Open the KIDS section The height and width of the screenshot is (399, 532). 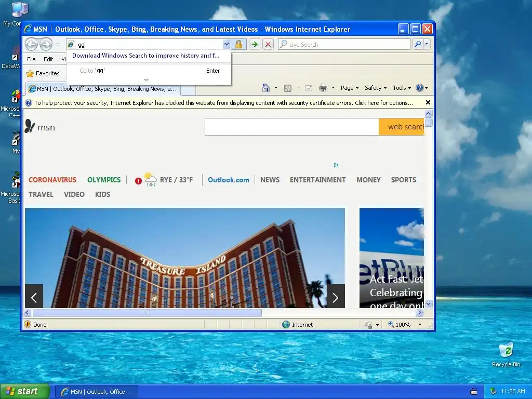102,194
